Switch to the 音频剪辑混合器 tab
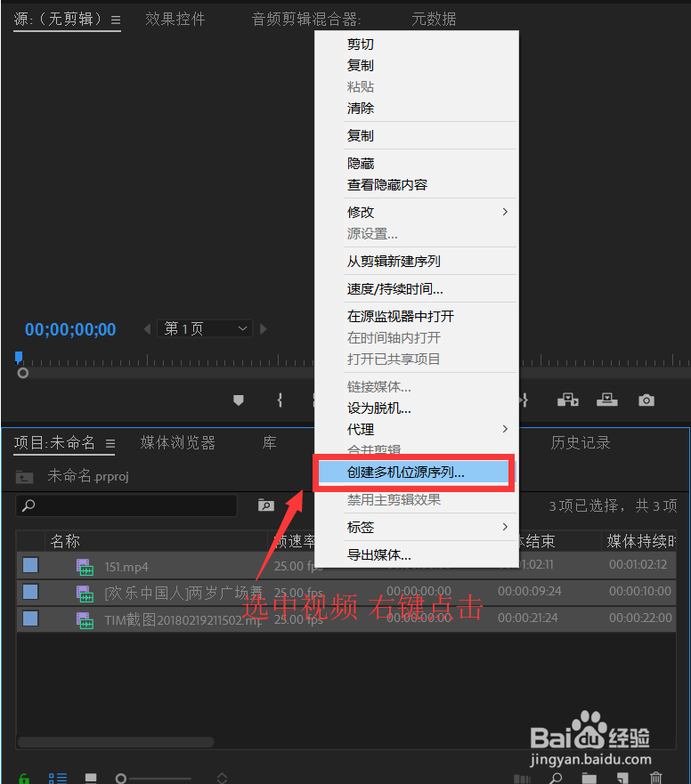 (306, 20)
